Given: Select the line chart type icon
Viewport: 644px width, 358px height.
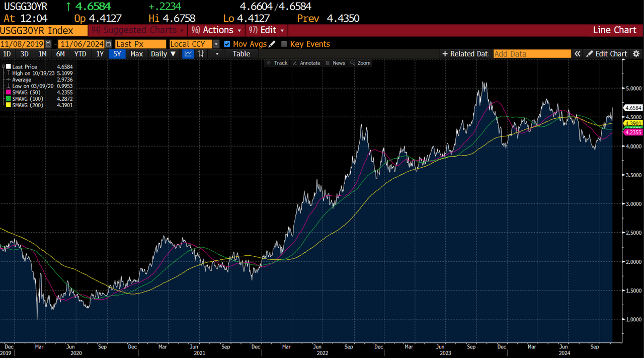Looking at the screenshot, I should tap(188, 54).
